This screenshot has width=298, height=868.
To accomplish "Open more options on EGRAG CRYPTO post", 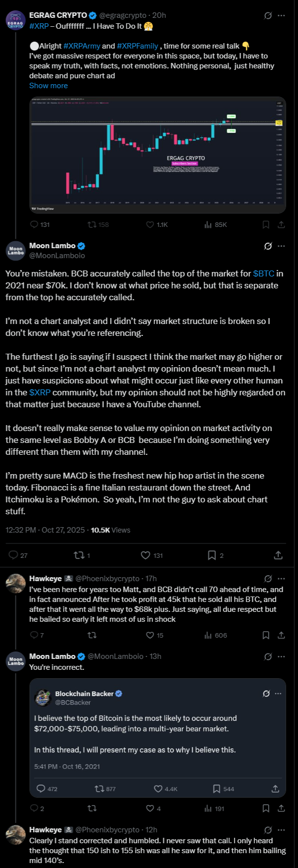I will [281, 15].
